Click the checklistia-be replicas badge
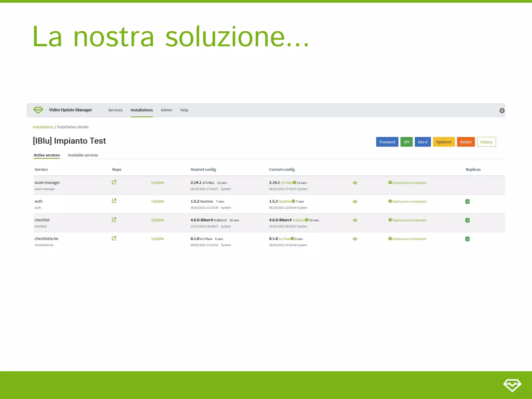 click(467, 239)
